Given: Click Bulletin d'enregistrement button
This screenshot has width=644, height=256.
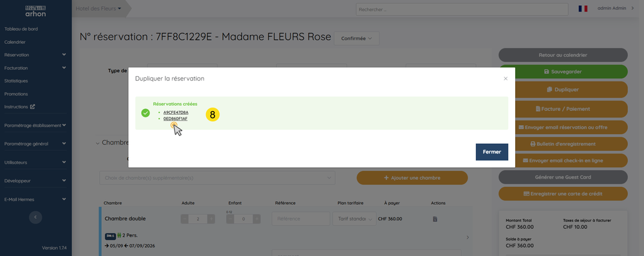Looking at the screenshot, I should click(563, 144).
